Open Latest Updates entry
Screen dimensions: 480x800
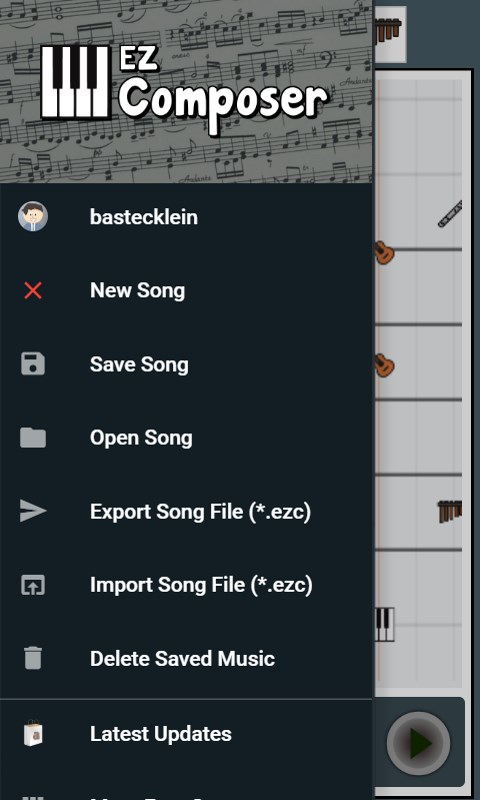[186, 734]
